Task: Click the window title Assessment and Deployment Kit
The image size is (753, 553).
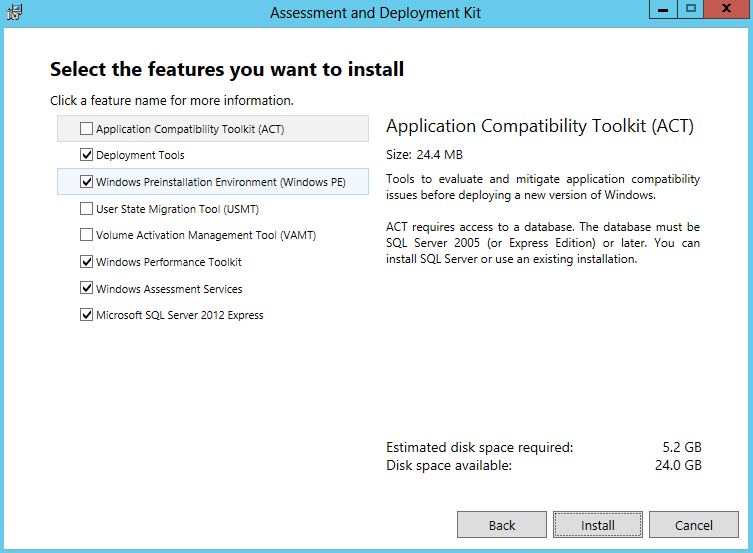Action: click(x=375, y=12)
